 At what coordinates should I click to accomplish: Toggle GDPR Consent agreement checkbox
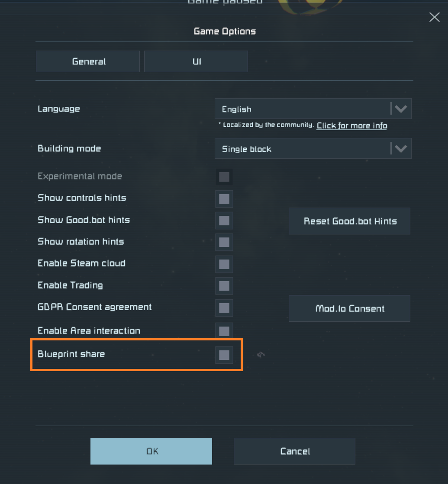point(224,308)
